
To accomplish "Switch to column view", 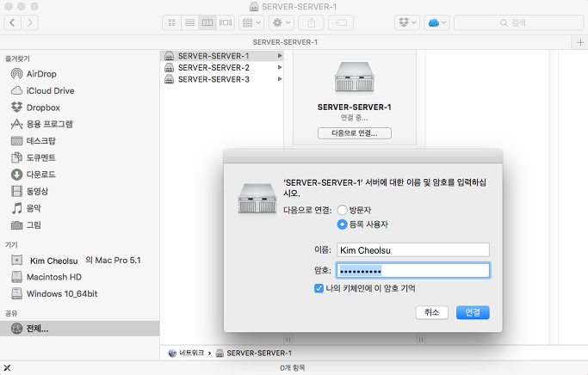I will pyautogui.click(x=207, y=23).
